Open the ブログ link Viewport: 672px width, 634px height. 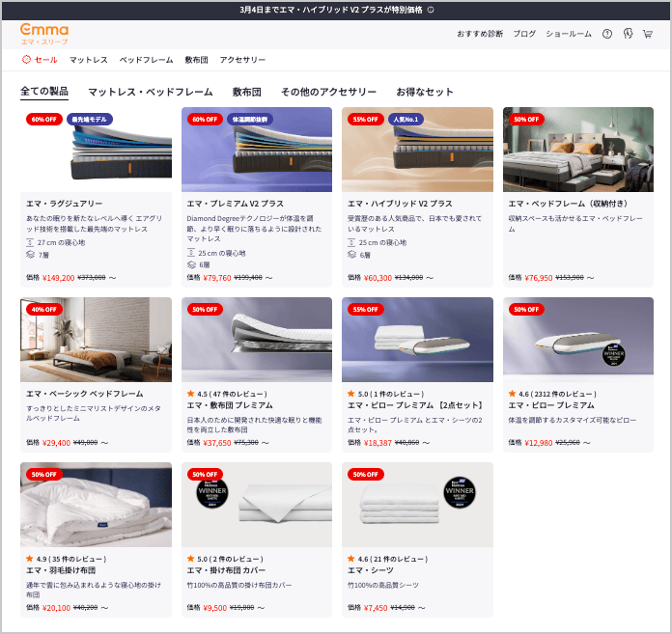click(524, 34)
